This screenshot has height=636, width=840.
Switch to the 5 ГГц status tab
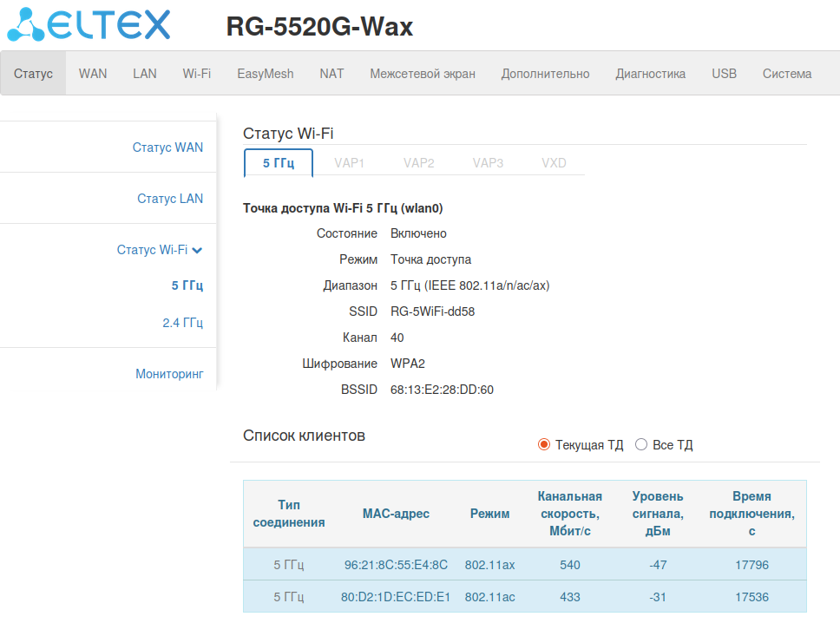[x=279, y=163]
